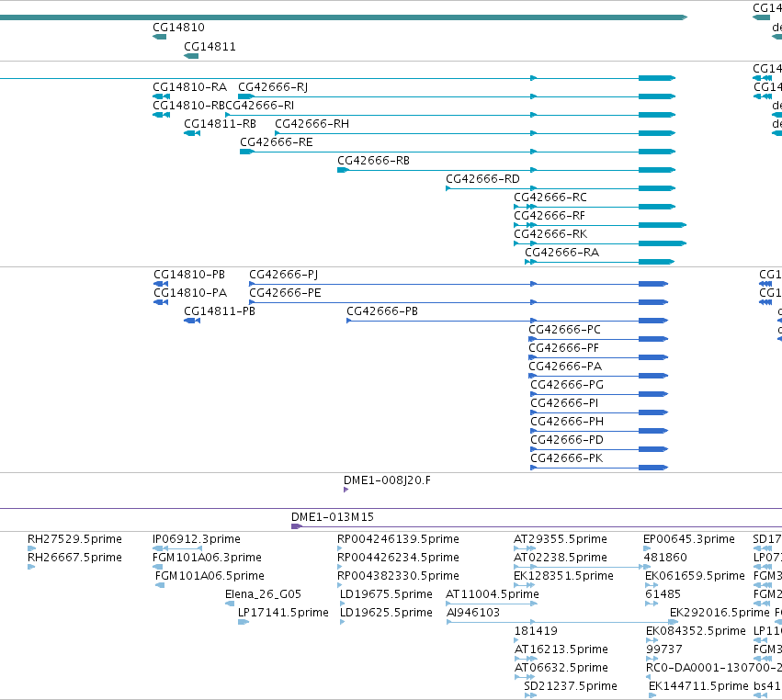This screenshot has width=782, height=700.
Task: Click the EK144711.5prime EST label
Action: [698, 686]
